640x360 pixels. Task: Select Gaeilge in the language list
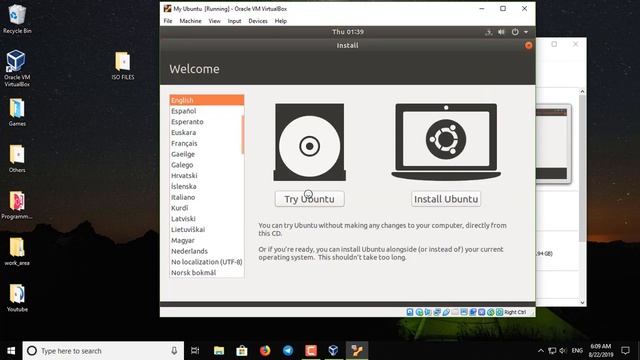point(207,154)
